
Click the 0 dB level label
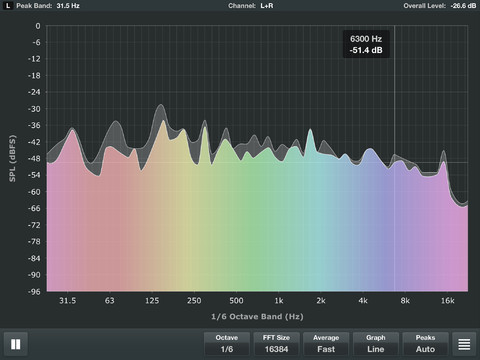click(x=38, y=26)
